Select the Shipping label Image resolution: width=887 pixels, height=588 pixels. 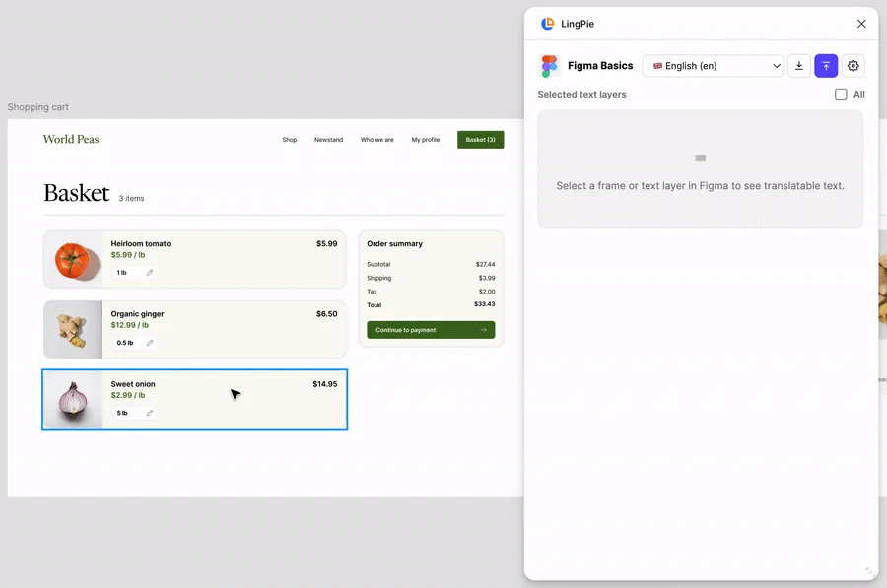pos(379,278)
